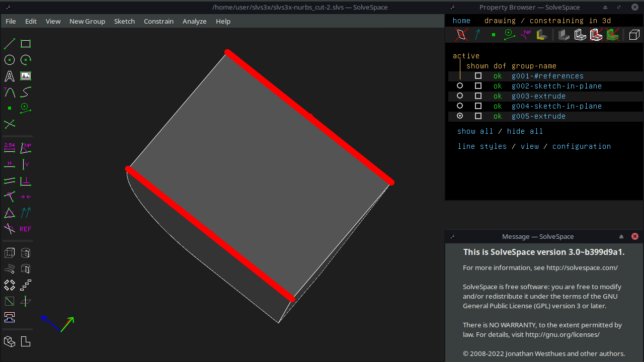
Task: Apply an Angle constraint
Action: click(x=25, y=147)
